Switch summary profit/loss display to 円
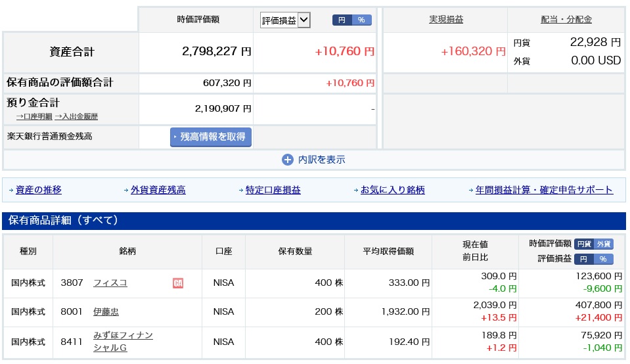 click(342, 20)
